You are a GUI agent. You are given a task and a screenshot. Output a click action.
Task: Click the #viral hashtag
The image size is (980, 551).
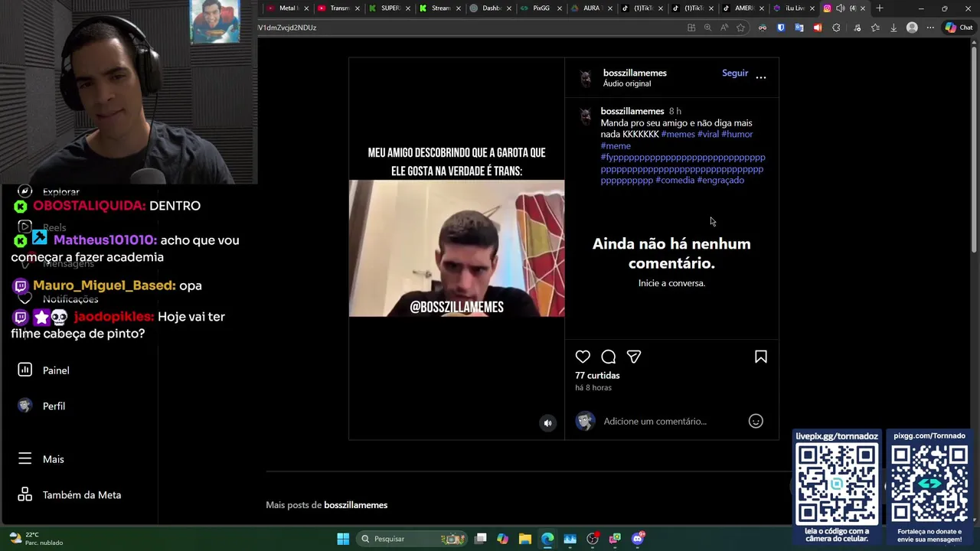tap(708, 134)
